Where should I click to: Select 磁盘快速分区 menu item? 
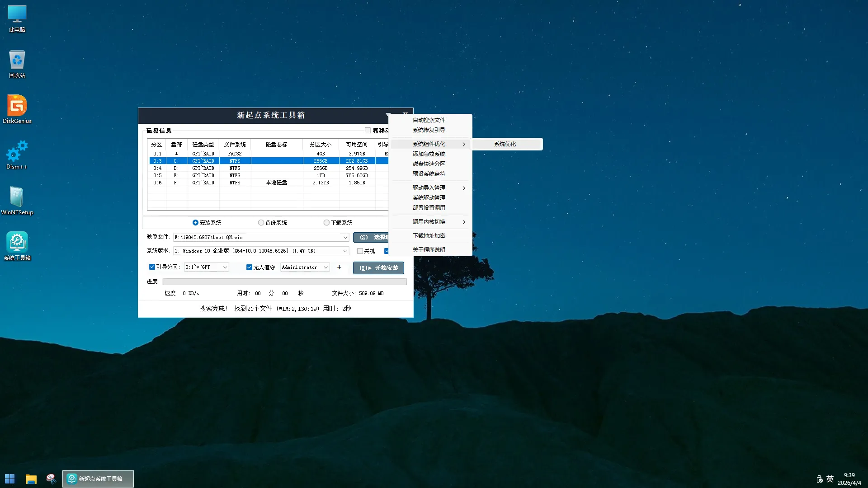click(x=429, y=164)
